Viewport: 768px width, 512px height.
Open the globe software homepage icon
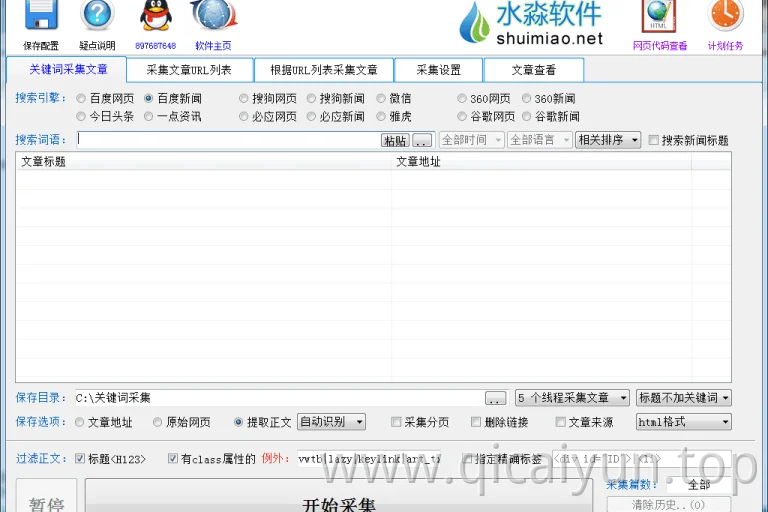click(214, 16)
